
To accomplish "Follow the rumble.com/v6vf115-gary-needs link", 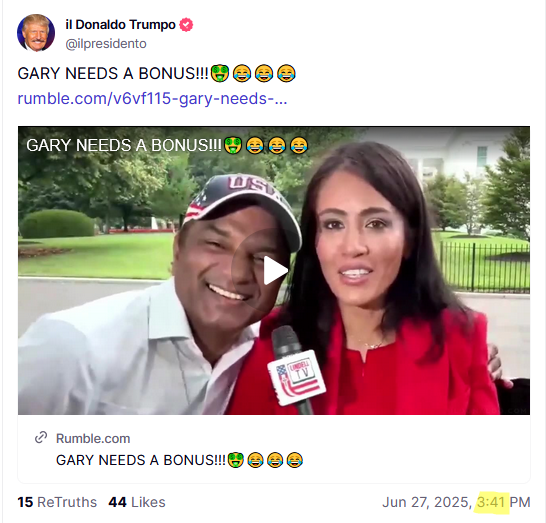I will [x=152, y=99].
